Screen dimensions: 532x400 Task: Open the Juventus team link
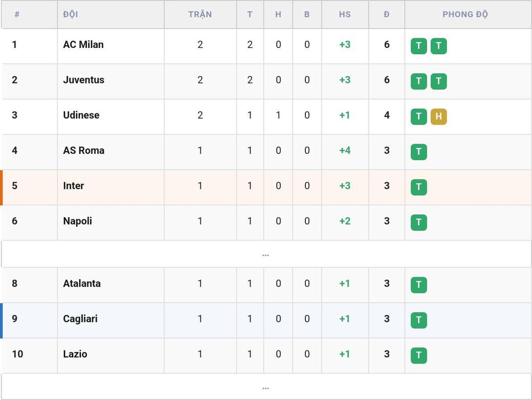point(84,80)
